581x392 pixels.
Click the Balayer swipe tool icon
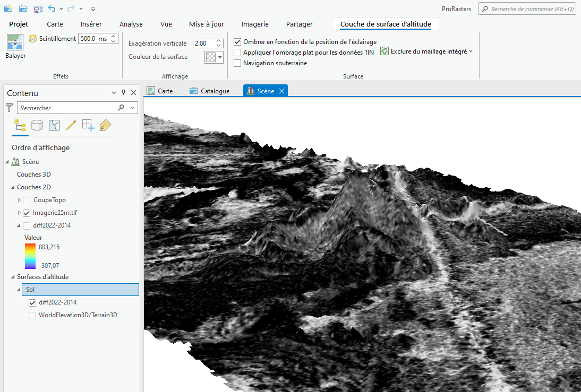(15, 42)
